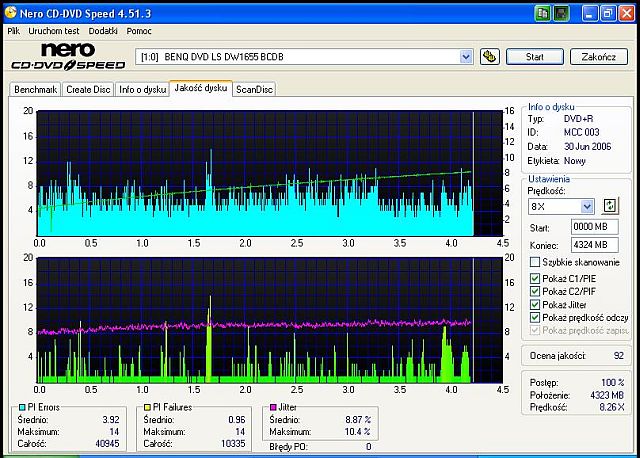
Task: Click the PI Errors graph area
Action: (270, 173)
